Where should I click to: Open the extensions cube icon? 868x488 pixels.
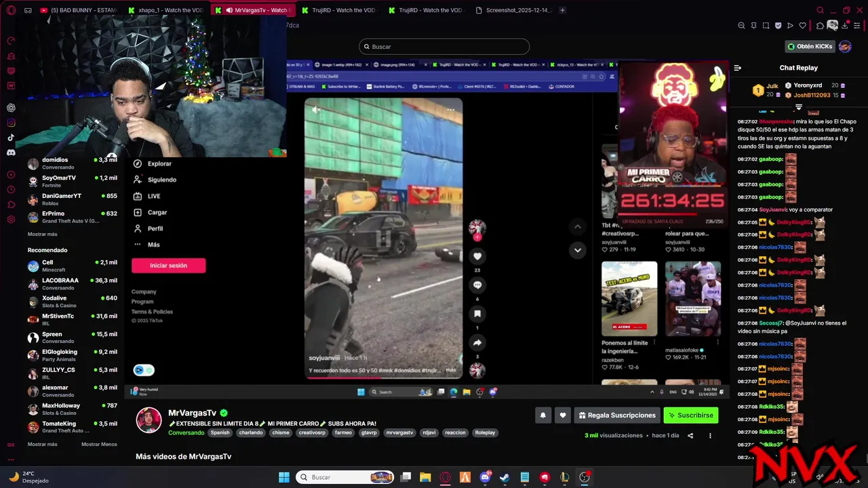[x=820, y=26]
